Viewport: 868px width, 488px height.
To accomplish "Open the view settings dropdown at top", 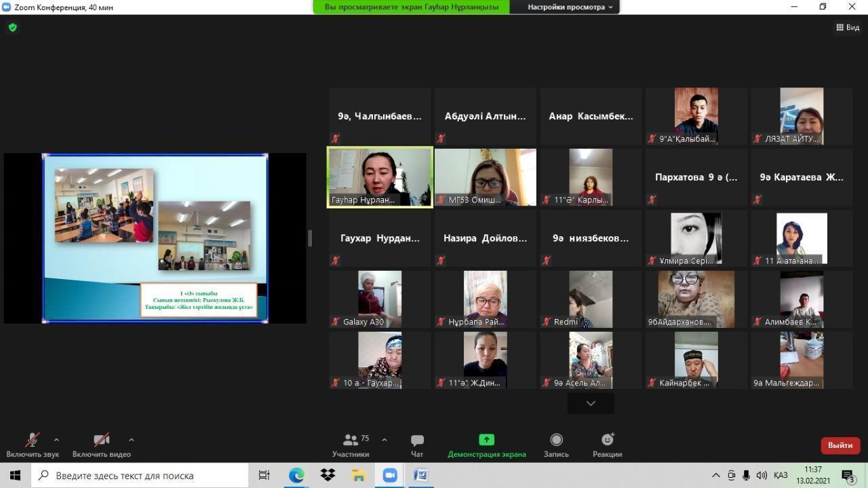I will tap(570, 7).
